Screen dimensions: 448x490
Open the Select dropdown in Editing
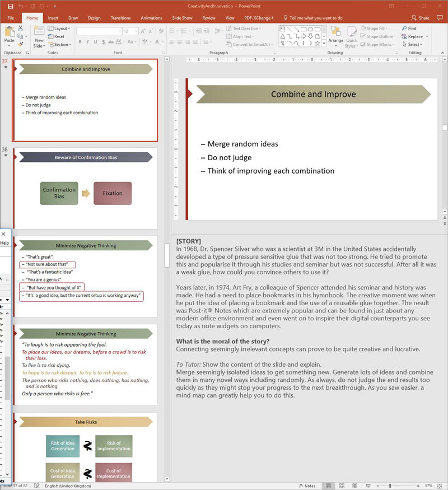[412, 45]
